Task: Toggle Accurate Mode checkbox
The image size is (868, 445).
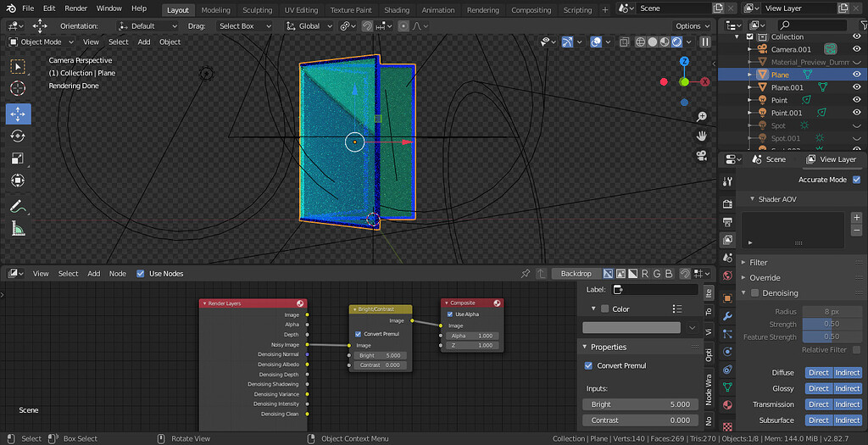Action: (857, 180)
